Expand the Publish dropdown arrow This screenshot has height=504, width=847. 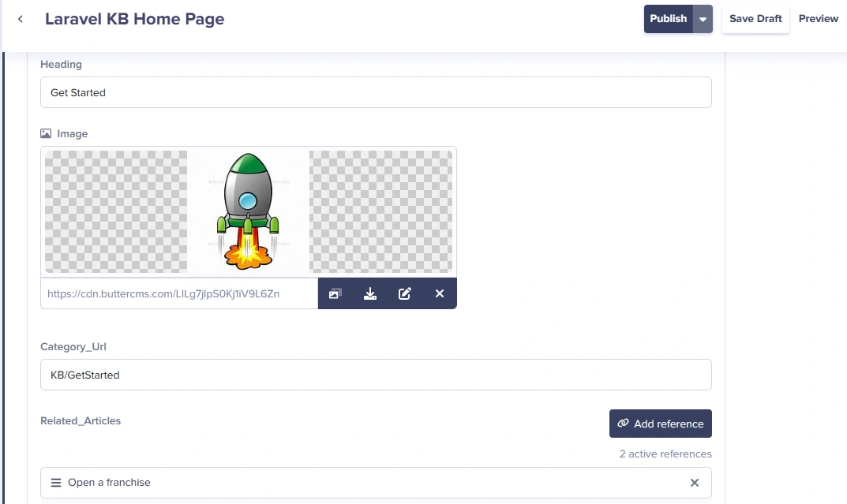click(703, 19)
